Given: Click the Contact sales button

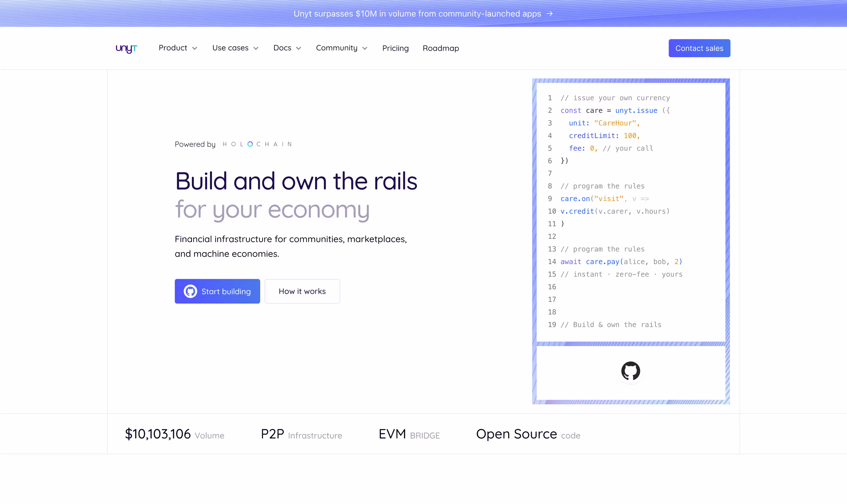Looking at the screenshot, I should 699,48.
